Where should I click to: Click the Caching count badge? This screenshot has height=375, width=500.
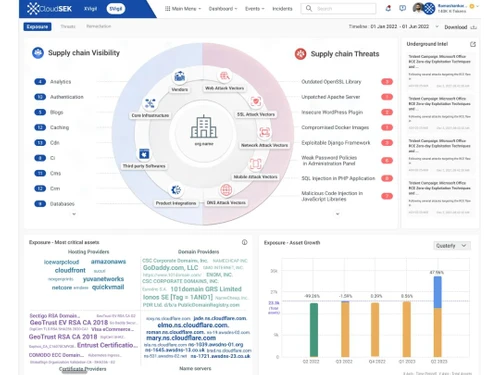(x=40, y=127)
